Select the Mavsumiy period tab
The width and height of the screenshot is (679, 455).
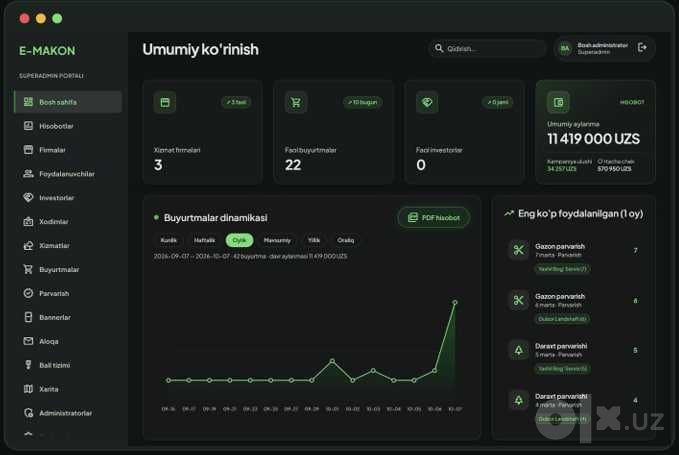click(x=277, y=240)
